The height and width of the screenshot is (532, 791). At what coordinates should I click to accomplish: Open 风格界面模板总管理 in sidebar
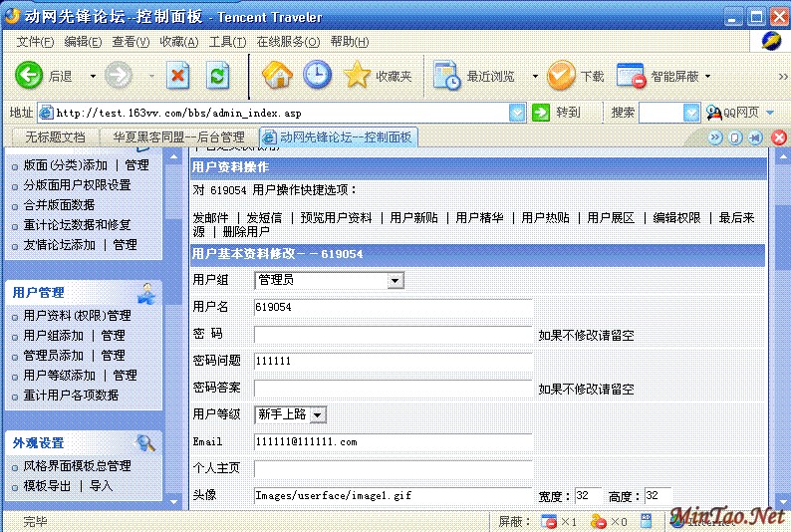(77, 466)
